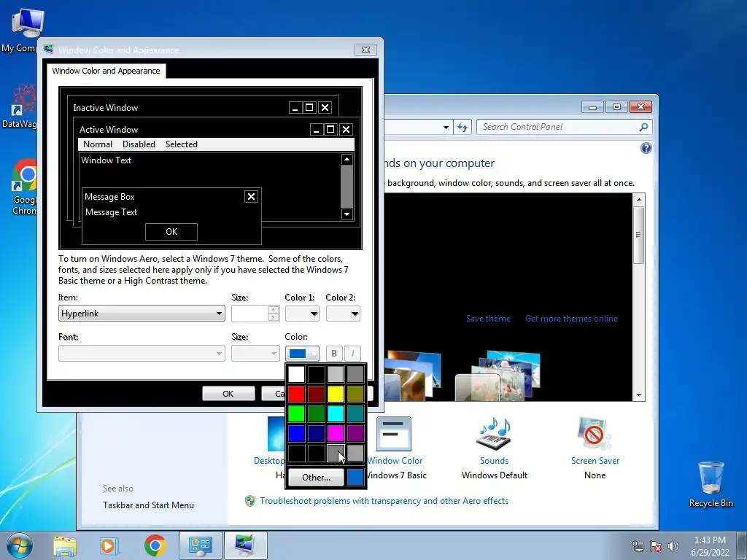Pick the yellow color swatch
Screen dimensions: 747x560
click(336, 394)
